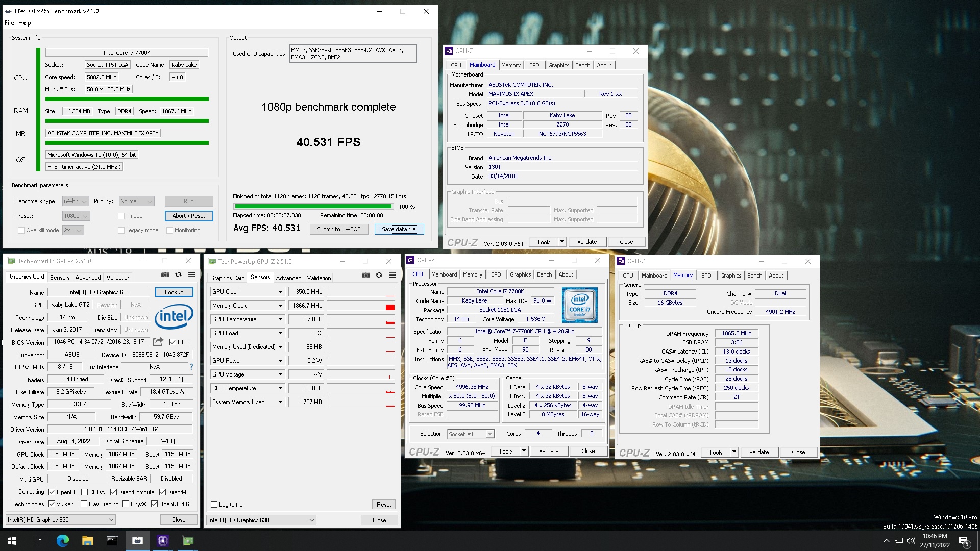Open Tools dropdown arrow in CPU-Z Mainboard window
The height and width of the screenshot is (551, 980).
click(562, 242)
